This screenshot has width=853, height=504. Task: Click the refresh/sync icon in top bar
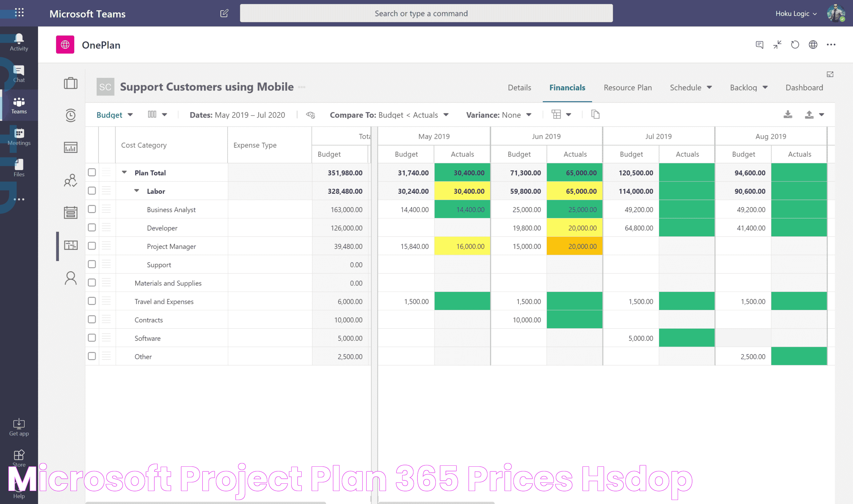pos(795,45)
